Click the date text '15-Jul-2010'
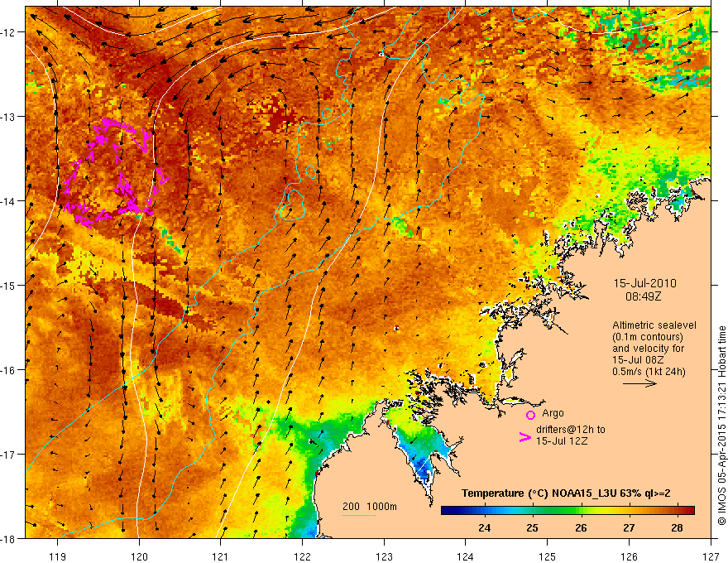This screenshot has width=728, height=563. (645, 283)
